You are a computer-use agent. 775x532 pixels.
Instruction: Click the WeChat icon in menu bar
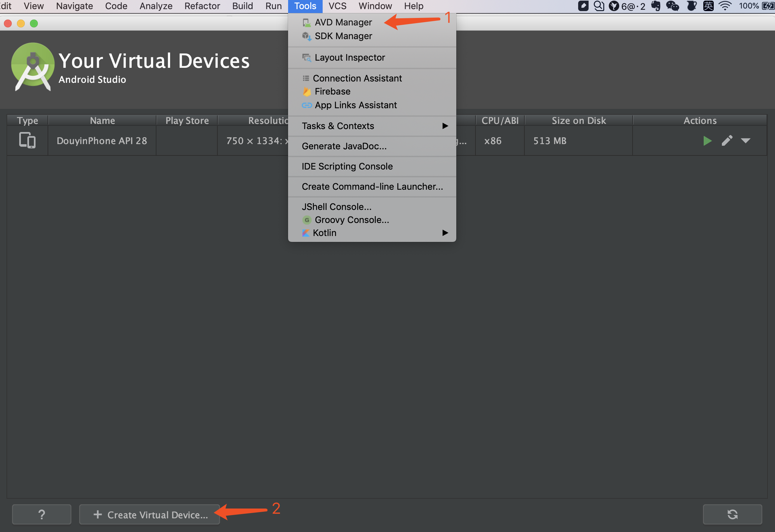[x=672, y=6]
